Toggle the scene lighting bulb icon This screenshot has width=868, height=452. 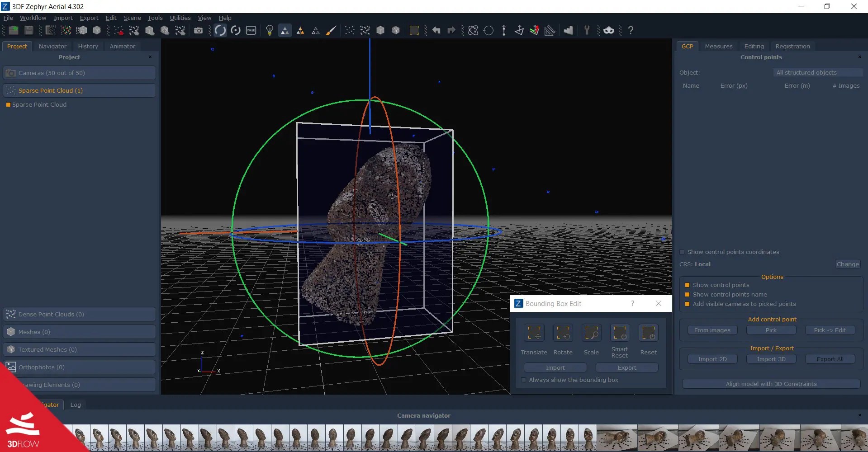click(270, 30)
